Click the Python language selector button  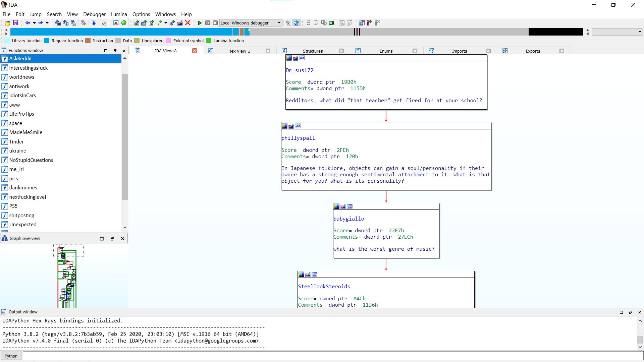click(11, 356)
